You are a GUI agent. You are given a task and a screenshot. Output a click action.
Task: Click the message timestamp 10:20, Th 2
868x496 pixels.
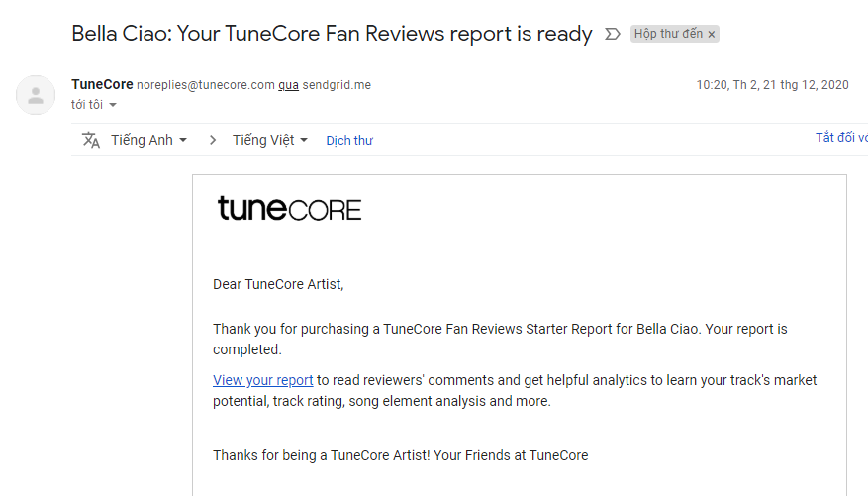pyautogui.click(x=772, y=85)
